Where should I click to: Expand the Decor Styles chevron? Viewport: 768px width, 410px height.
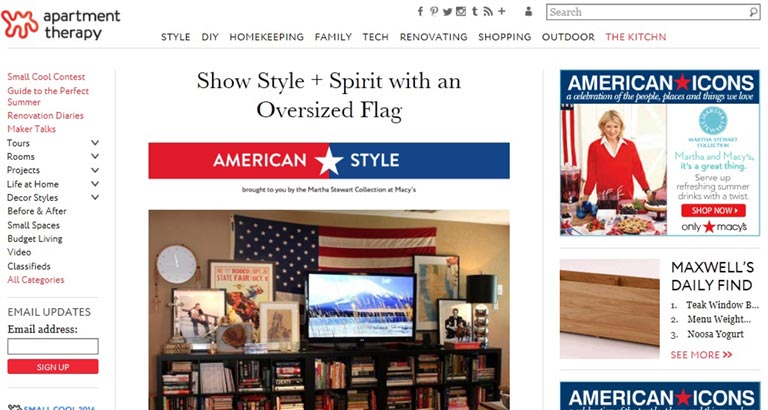[95, 197]
